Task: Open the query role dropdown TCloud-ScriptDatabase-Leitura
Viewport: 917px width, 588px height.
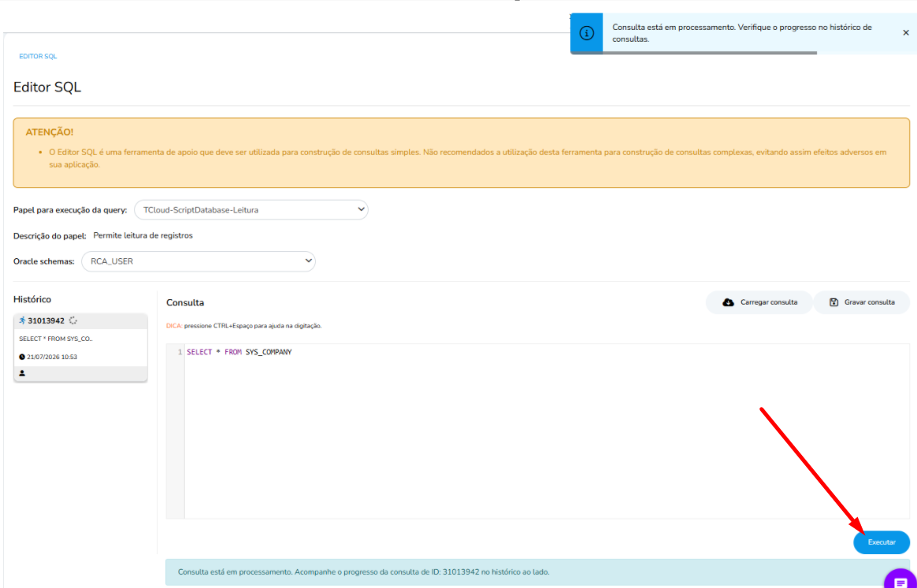Action: pyautogui.click(x=251, y=210)
